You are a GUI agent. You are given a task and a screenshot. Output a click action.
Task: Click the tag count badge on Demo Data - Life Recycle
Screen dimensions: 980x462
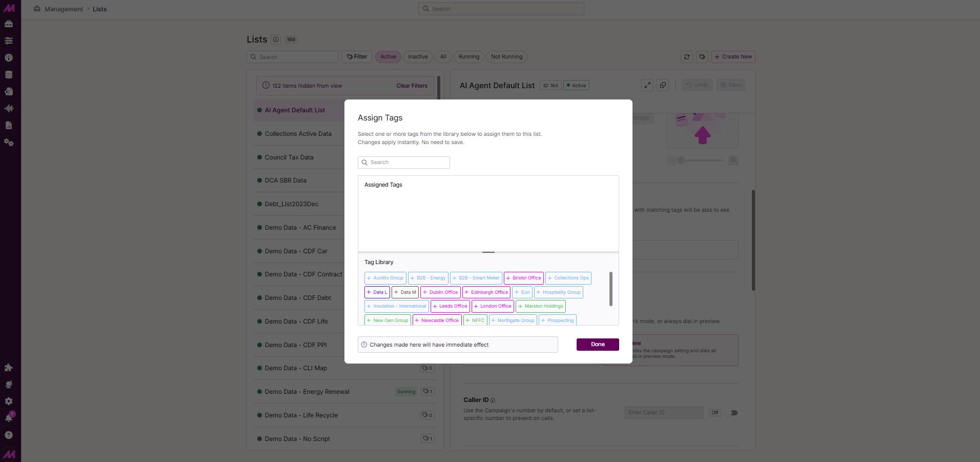(427, 415)
